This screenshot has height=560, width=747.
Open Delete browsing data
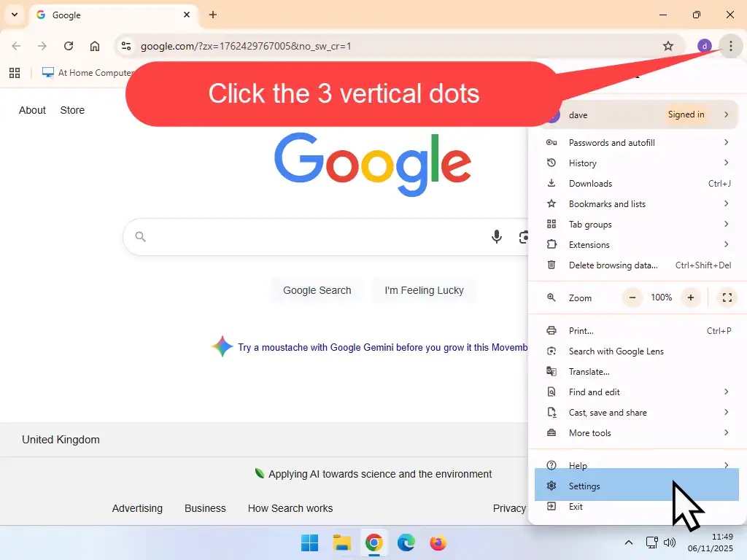point(613,265)
